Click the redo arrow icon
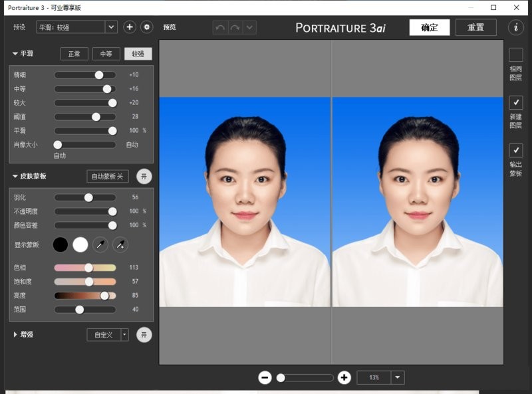The image size is (532, 394). click(235, 27)
